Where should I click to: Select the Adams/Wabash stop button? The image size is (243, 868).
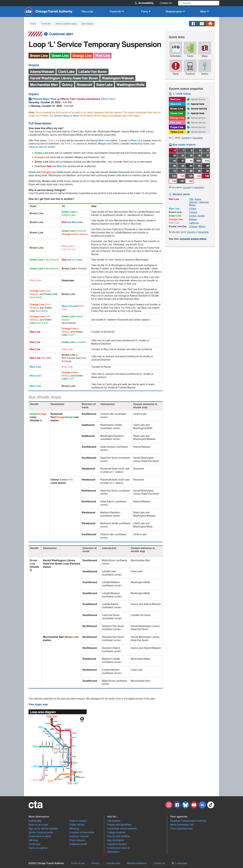[42, 71]
